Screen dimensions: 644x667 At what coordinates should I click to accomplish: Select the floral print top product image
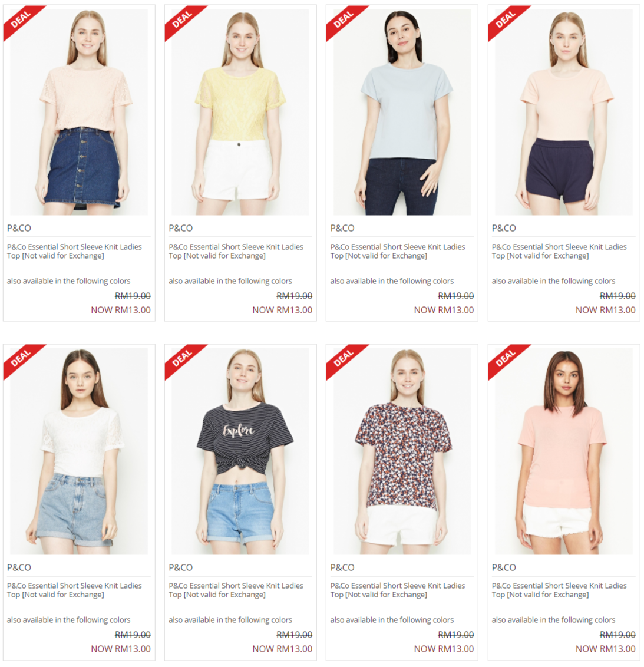pyautogui.click(x=402, y=451)
